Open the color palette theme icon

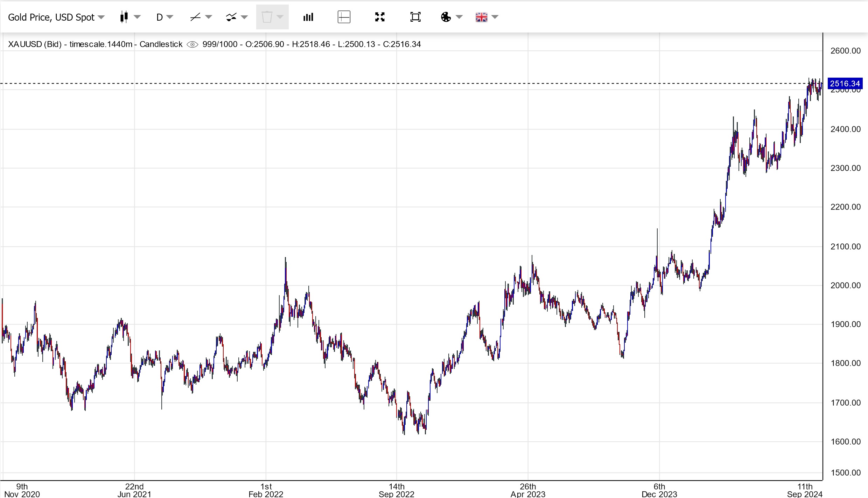click(446, 17)
